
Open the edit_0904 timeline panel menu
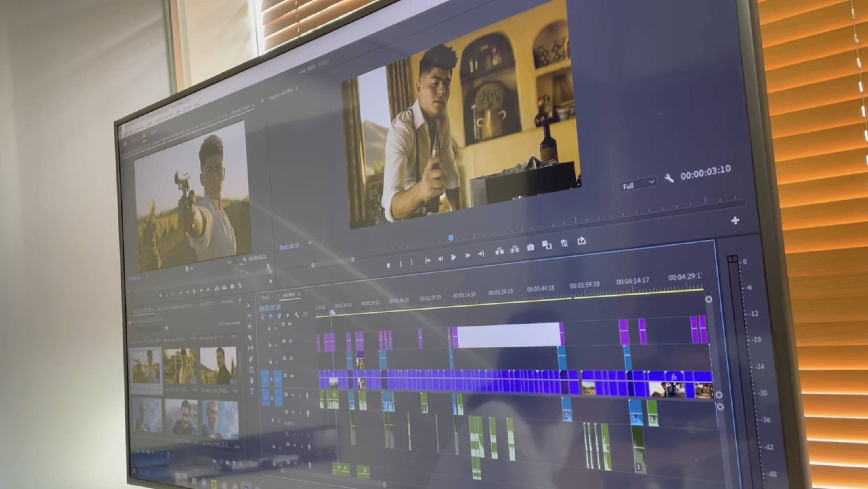point(299,294)
